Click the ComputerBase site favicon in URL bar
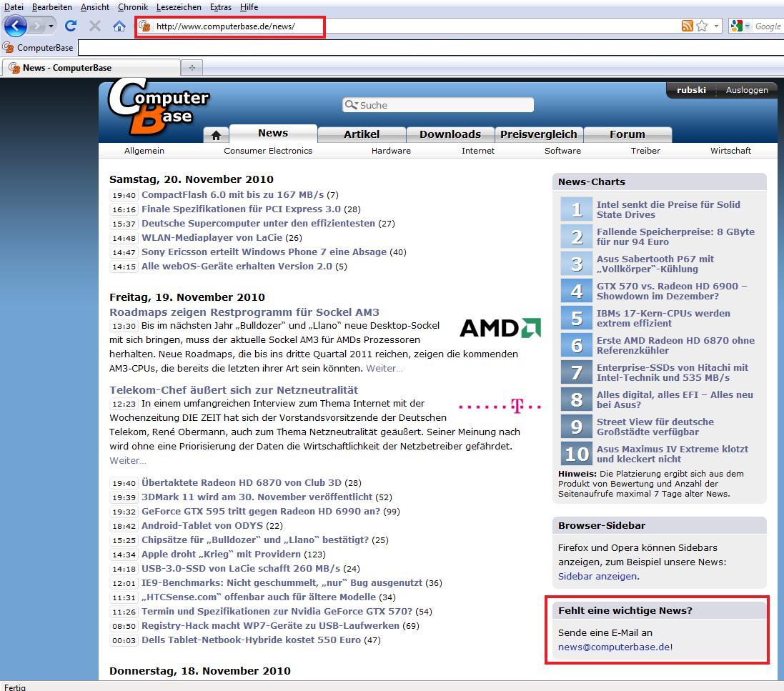Screen dimensions: 784x691 point(144,26)
